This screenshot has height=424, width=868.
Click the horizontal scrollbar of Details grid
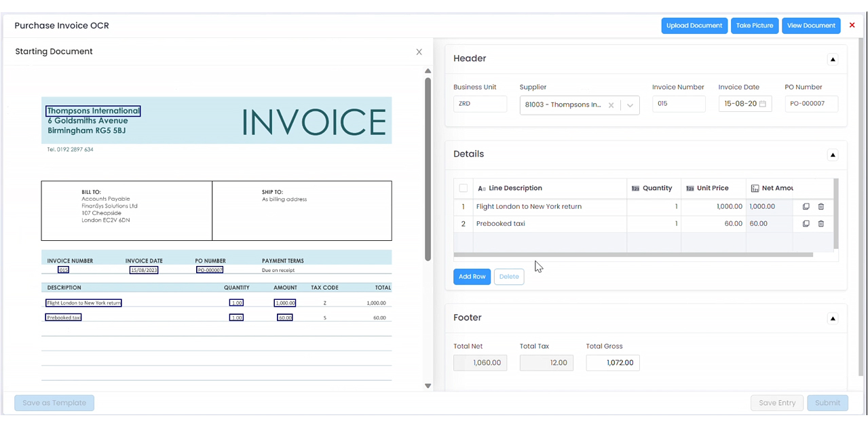pos(633,255)
